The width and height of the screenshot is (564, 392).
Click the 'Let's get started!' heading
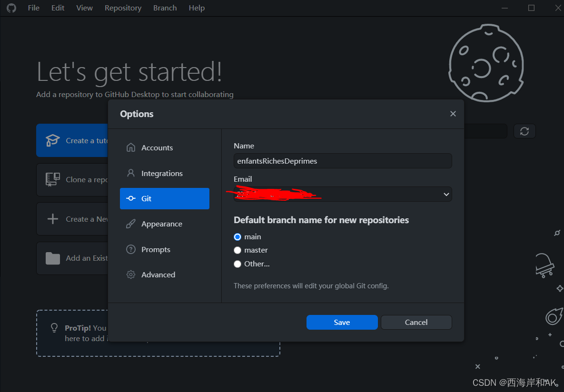click(x=129, y=72)
